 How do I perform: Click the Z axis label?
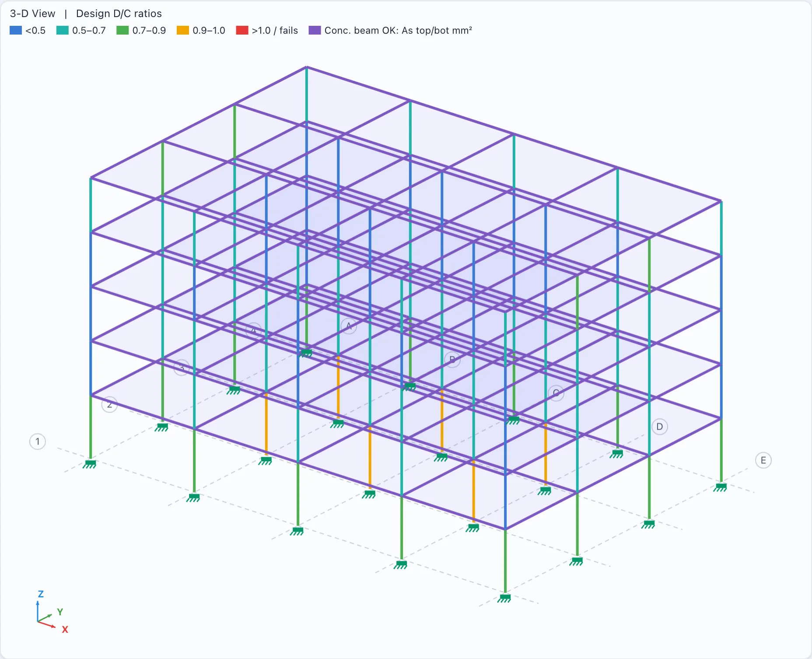click(x=41, y=594)
